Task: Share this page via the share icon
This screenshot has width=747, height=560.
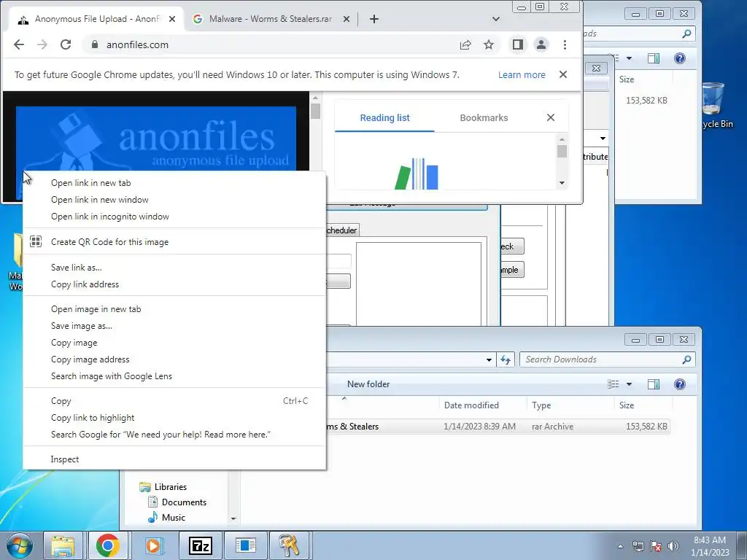Action: pos(465,44)
